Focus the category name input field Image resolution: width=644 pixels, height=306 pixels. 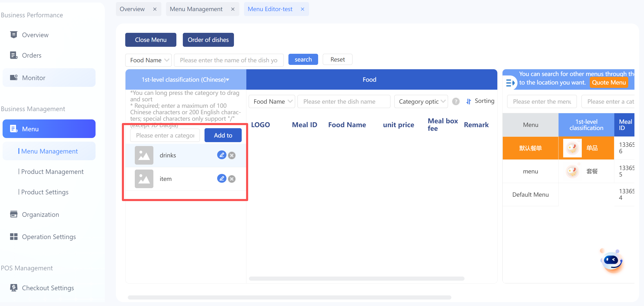point(165,135)
